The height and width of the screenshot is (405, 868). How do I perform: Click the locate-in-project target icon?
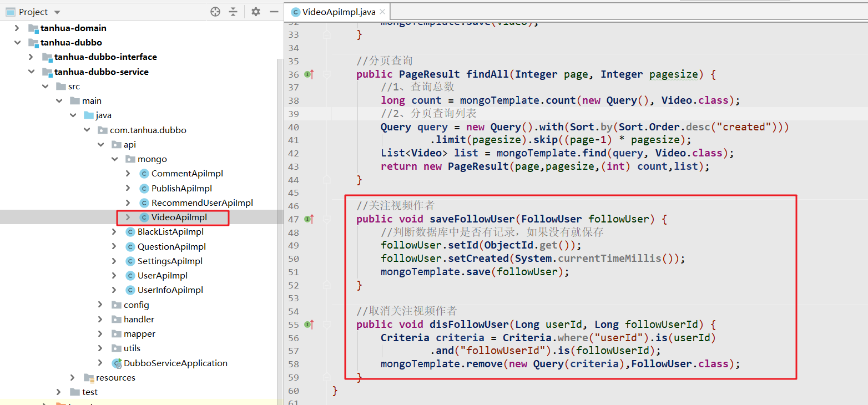tap(215, 12)
